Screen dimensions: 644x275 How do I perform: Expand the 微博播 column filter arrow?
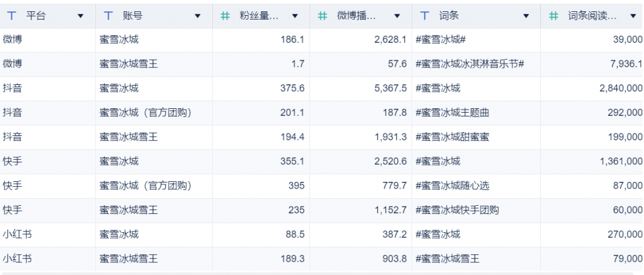[397, 16]
